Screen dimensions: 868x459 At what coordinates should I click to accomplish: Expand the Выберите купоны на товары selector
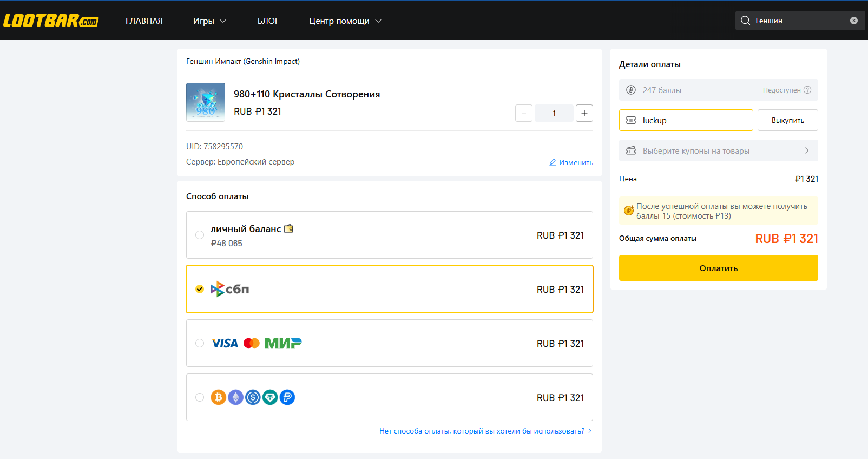(719, 150)
